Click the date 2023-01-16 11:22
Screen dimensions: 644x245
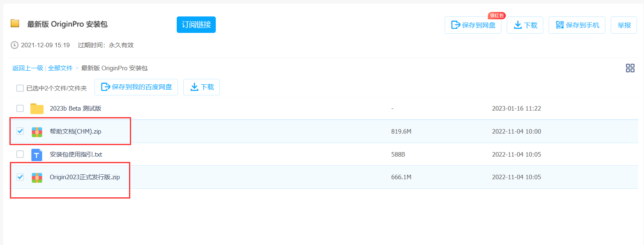coord(517,109)
